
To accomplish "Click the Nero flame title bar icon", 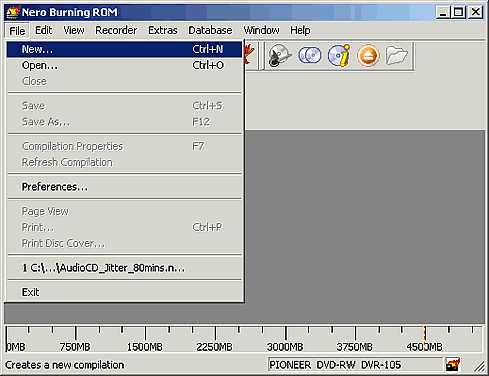I will click(x=13, y=12).
